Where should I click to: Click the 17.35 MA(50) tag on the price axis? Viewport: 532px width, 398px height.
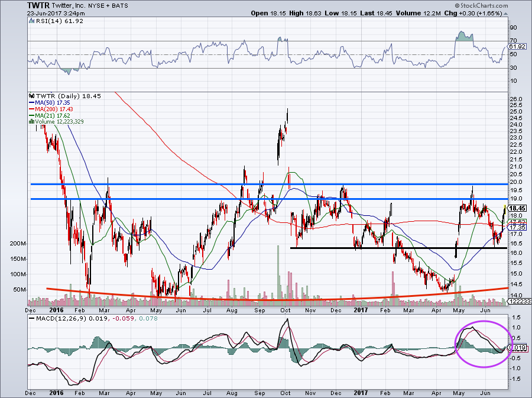click(x=517, y=227)
